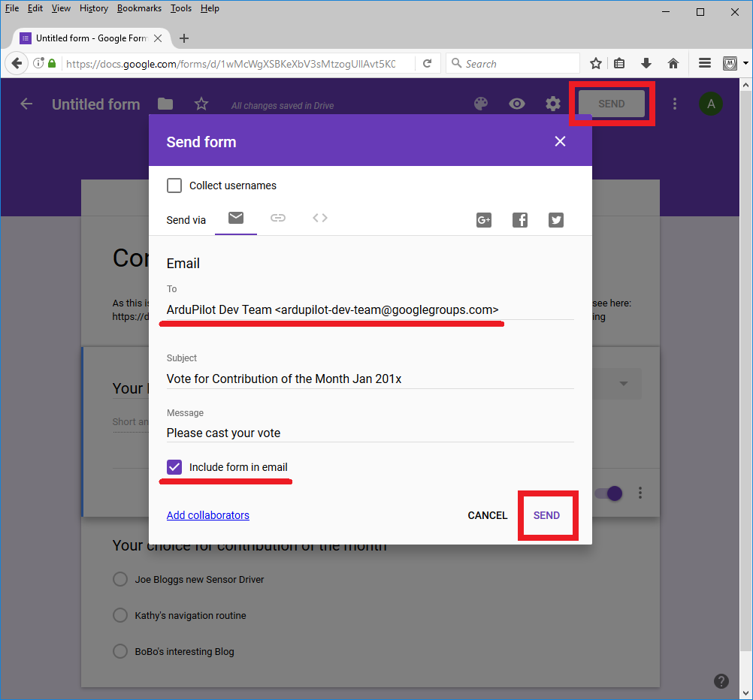Enable Collect usernames checkbox
Image resolution: width=753 pixels, height=700 pixels.
point(174,186)
